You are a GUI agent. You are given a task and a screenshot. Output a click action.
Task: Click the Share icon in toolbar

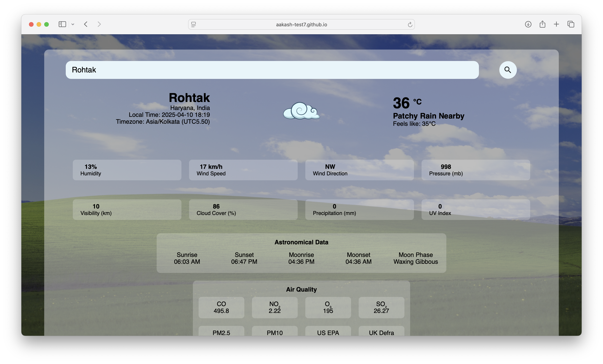pyautogui.click(x=542, y=24)
